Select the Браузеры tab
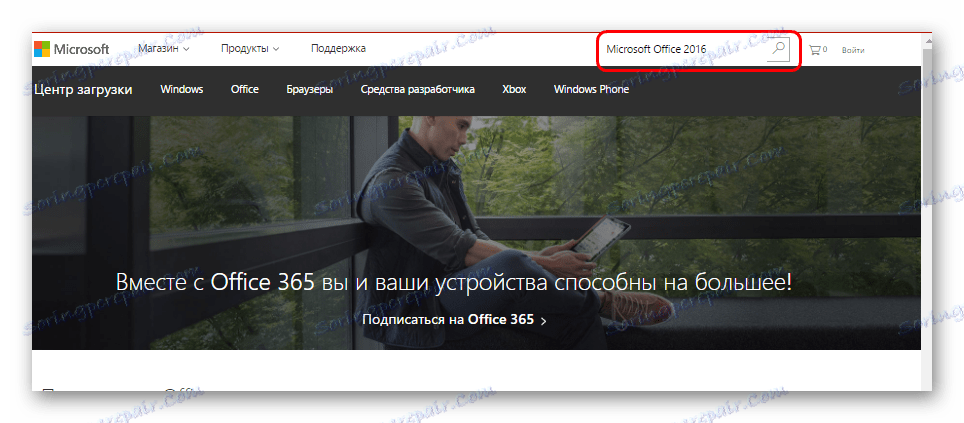Image resolution: width=964 pixels, height=423 pixels. 310,89
